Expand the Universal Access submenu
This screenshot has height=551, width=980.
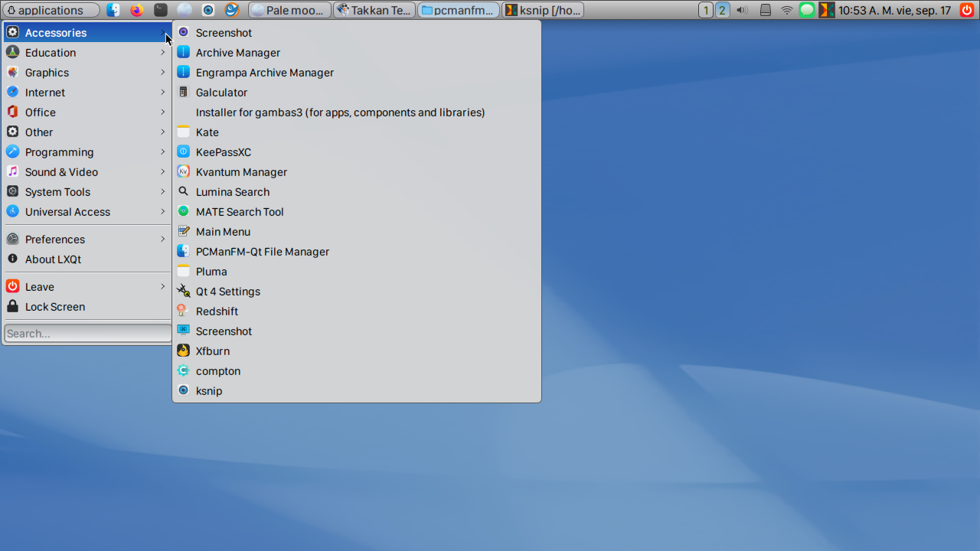pyautogui.click(x=87, y=212)
